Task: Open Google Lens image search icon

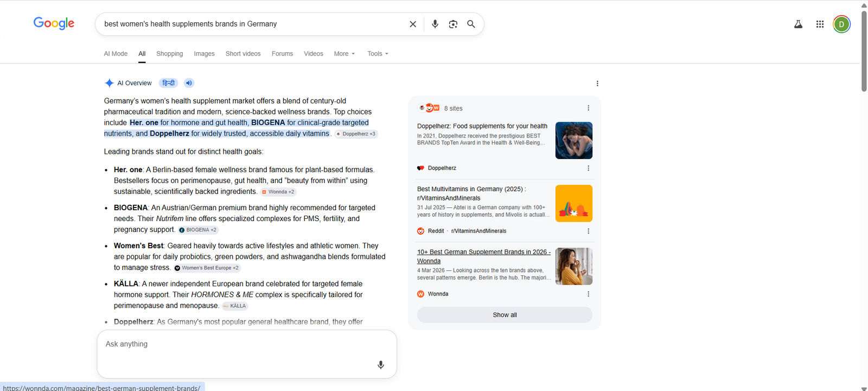Action: coord(453,24)
